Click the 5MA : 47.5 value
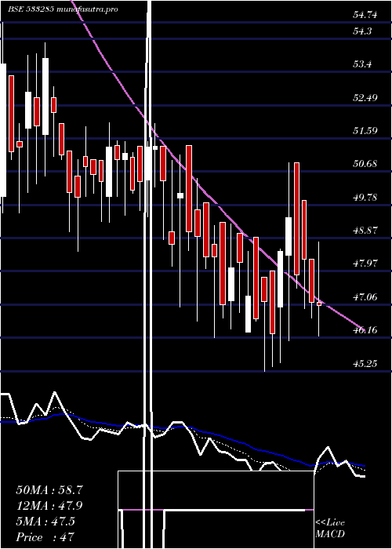 45,522
